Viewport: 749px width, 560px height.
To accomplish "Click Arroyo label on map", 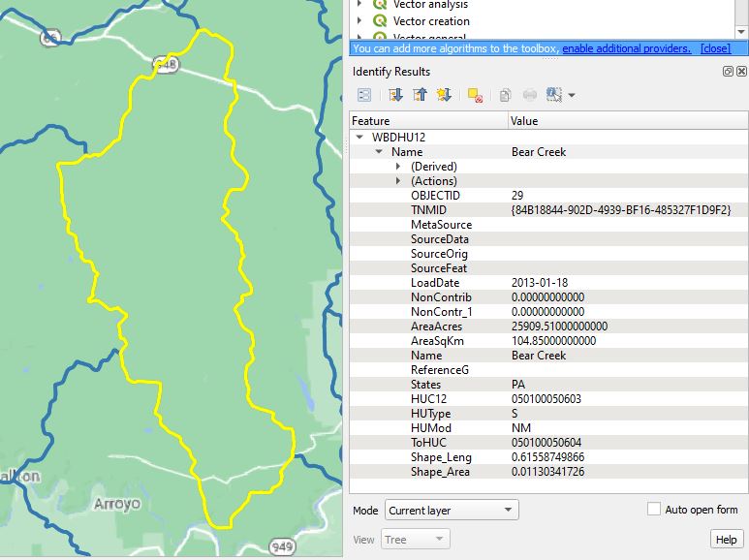I will click(x=117, y=504).
